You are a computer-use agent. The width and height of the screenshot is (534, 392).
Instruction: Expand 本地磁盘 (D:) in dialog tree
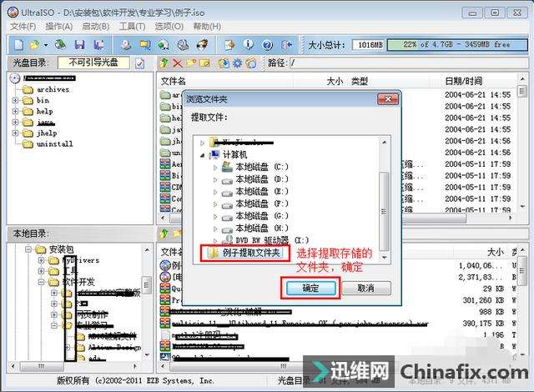point(215,179)
